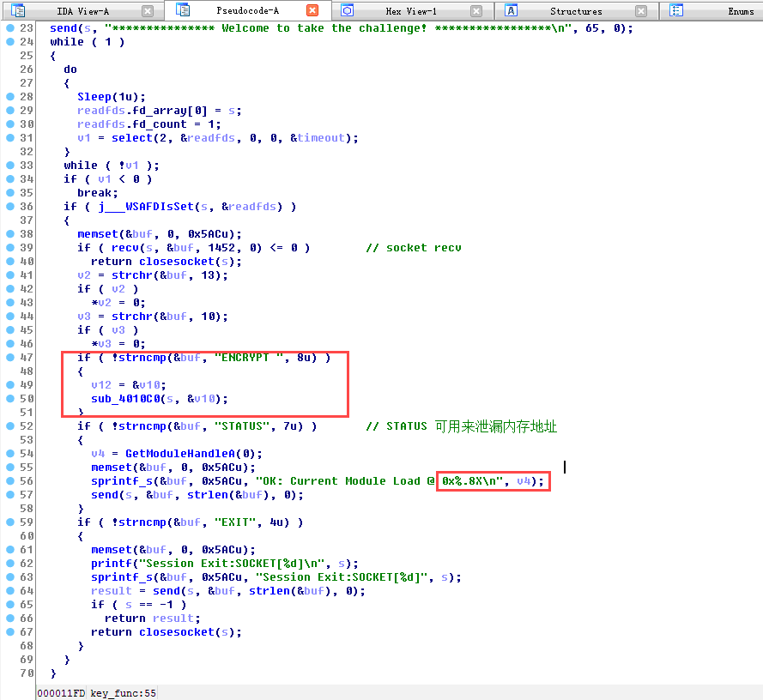Click the Enums tab icon
Image resolution: width=763 pixels, height=700 pixels.
676,11
